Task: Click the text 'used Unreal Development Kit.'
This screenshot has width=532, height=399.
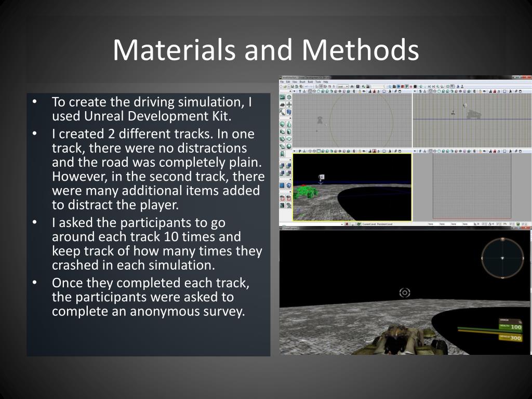Action: tap(141, 116)
